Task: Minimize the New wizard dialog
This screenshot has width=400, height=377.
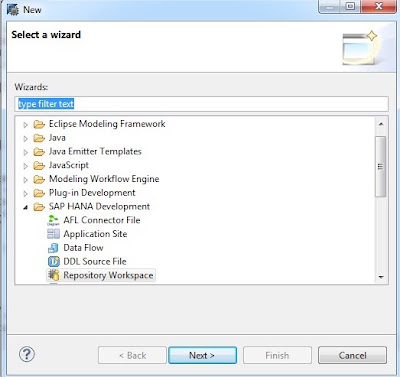Action: (x=329, y=6)
